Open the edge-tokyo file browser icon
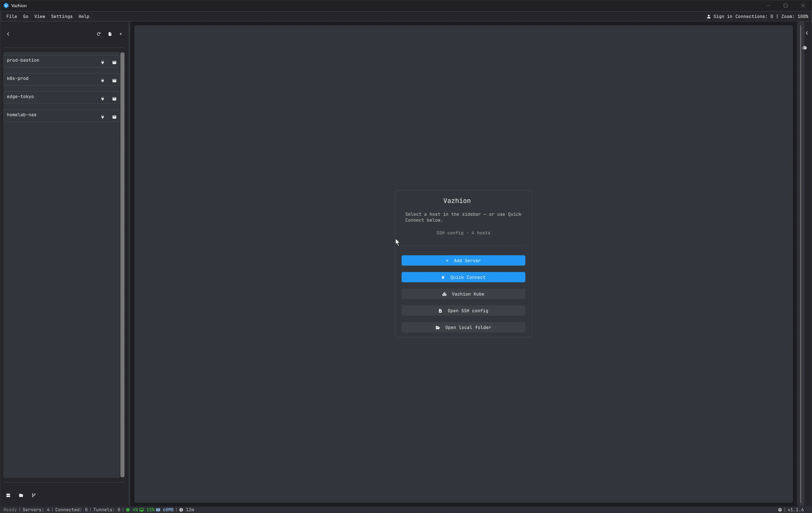The image size is (812, 513). tap(114, 99)
